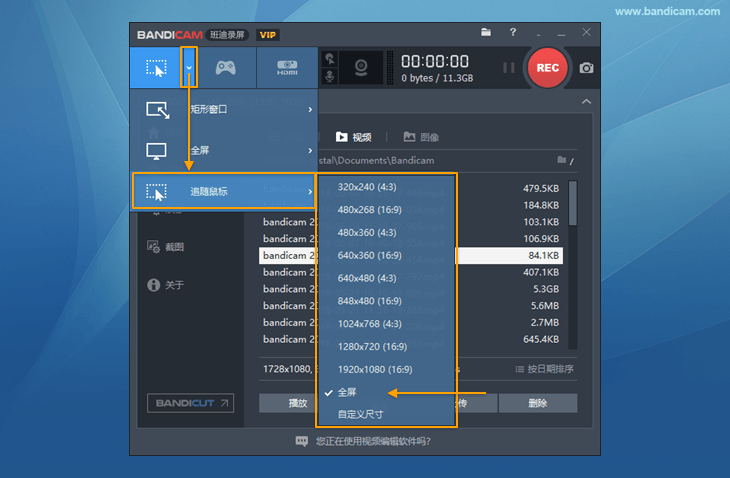This screenshot has height=478, width=730.
Task: Click the 删除 delete button
Action: point(538,403)
